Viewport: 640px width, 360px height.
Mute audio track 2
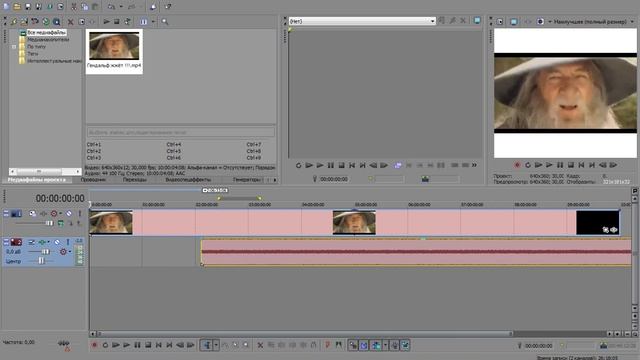tap(58, 242)
